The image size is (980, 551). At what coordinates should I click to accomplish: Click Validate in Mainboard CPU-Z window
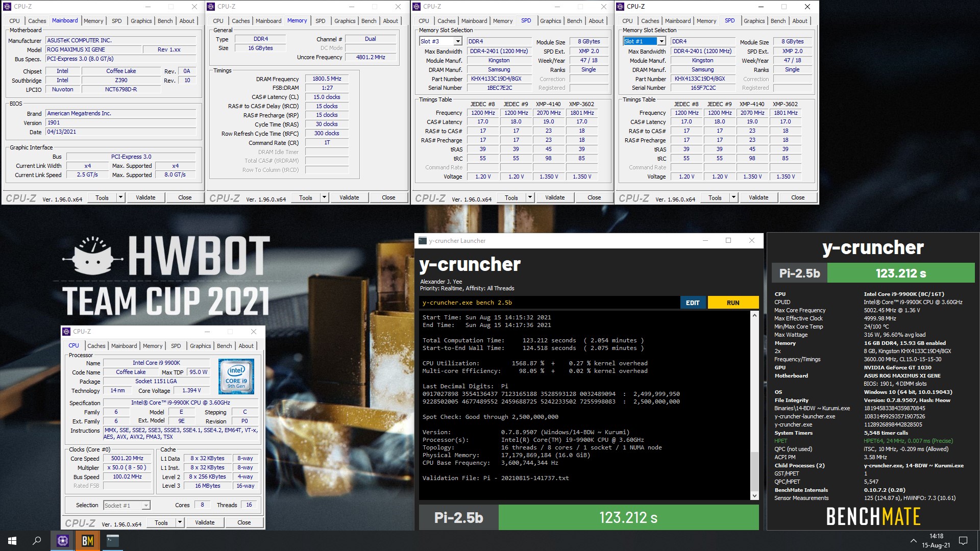coord(145,197)
